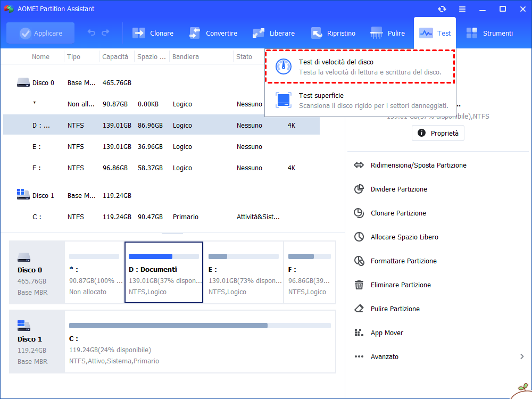This screenshot has height=399, width=532.
Task: Choose Test superficie menu entry
Action: [x=360, y=100]
